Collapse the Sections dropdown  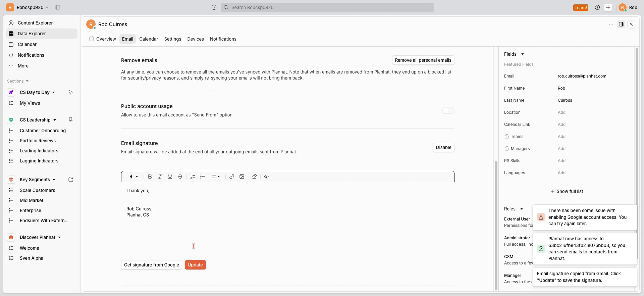click(27, 81)
